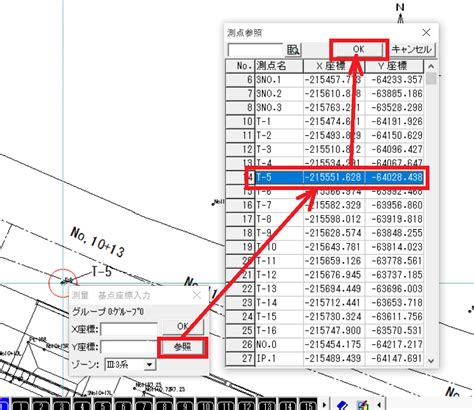The image size is (474, 410).
Task: Click the left arrow next to the palette icon
Action: pos(379,405)
